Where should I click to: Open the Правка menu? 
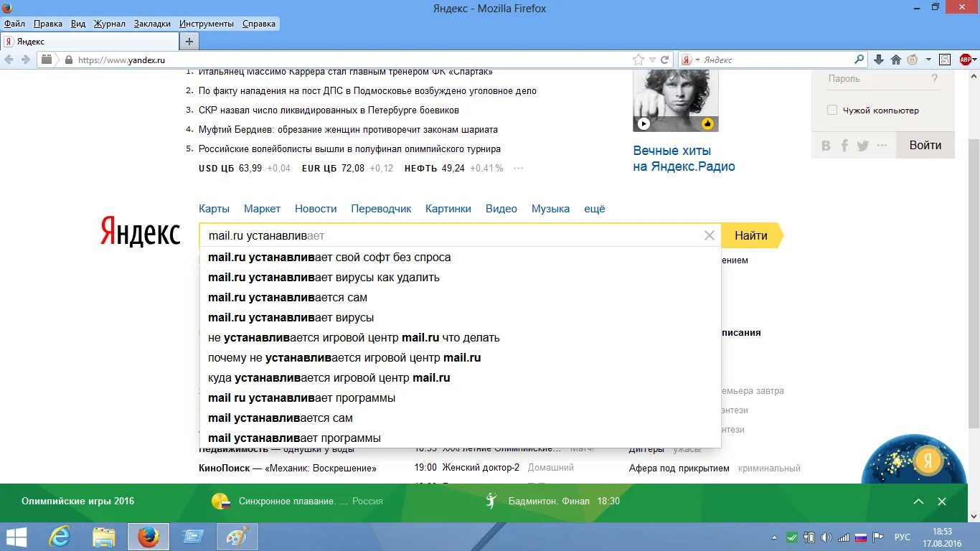[47, 24]
